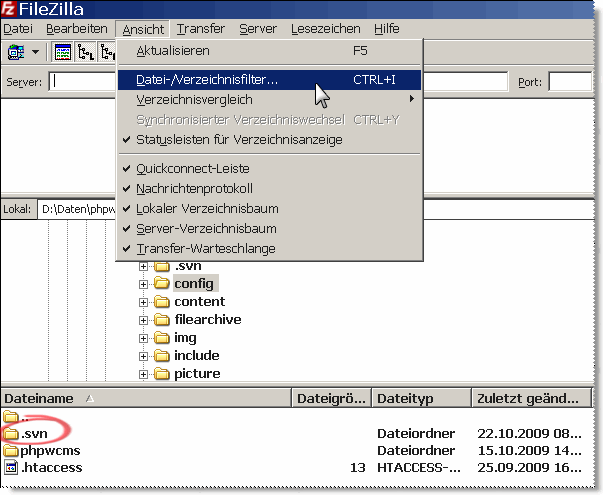Expand the .svn tree node

point(143,266)
